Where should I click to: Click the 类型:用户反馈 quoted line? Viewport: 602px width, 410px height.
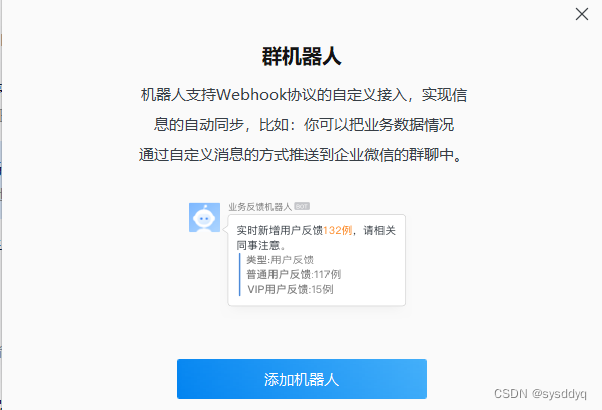tap(280, 260)
